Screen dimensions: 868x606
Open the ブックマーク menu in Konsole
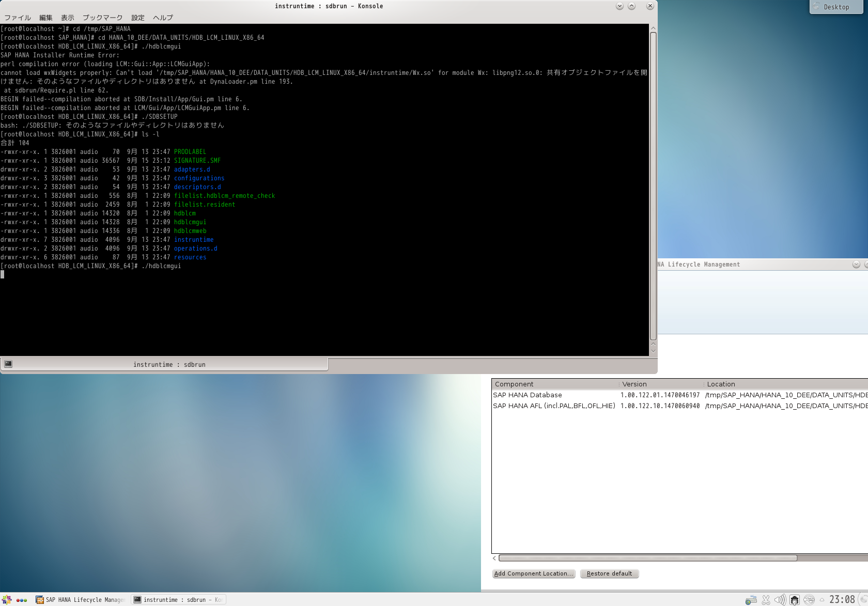(103, 18)
